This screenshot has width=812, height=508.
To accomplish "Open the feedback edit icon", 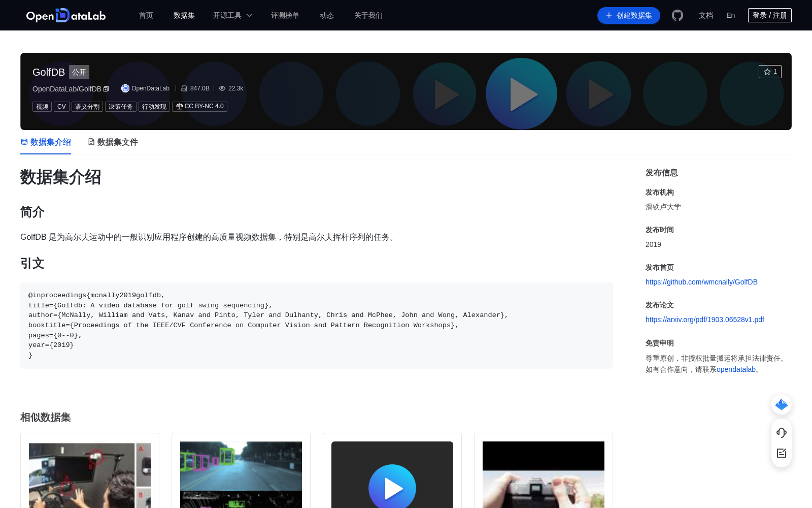I will pos(782,453).
